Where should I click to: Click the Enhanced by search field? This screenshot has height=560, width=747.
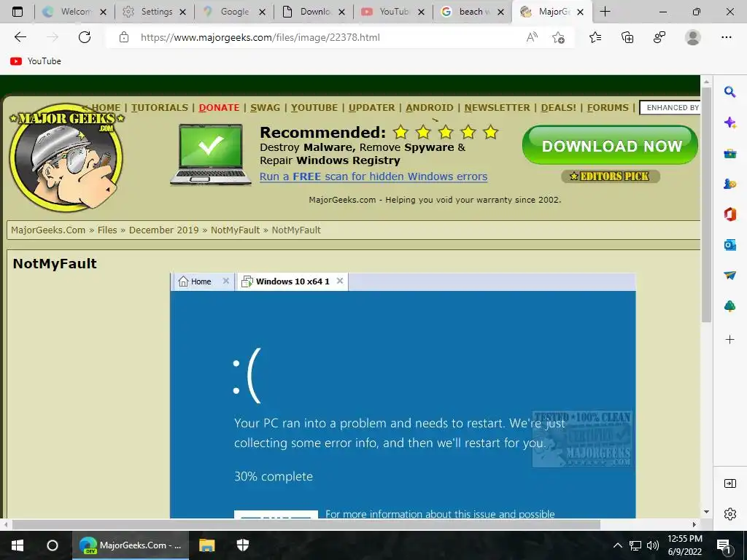[x=670, y=108]
